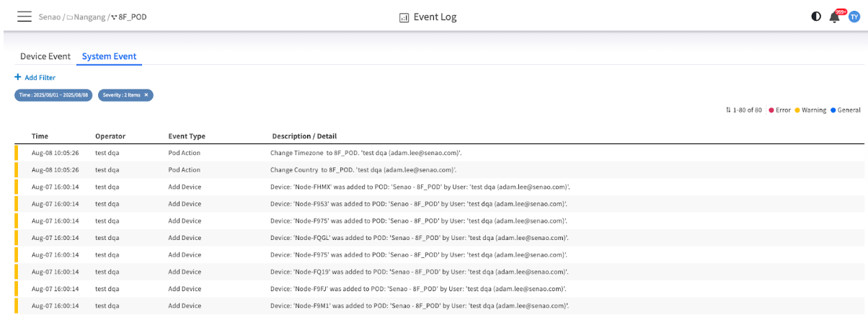The width and height of the screenshot is (868, 315).
Task: Open the Time range filter chip
Action: 53,95
